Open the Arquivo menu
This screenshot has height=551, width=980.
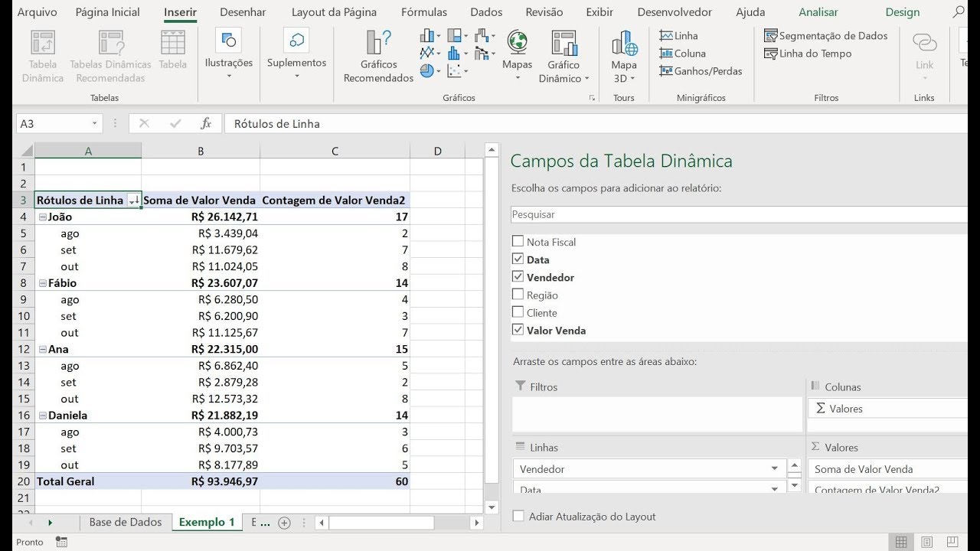point(37,12)
